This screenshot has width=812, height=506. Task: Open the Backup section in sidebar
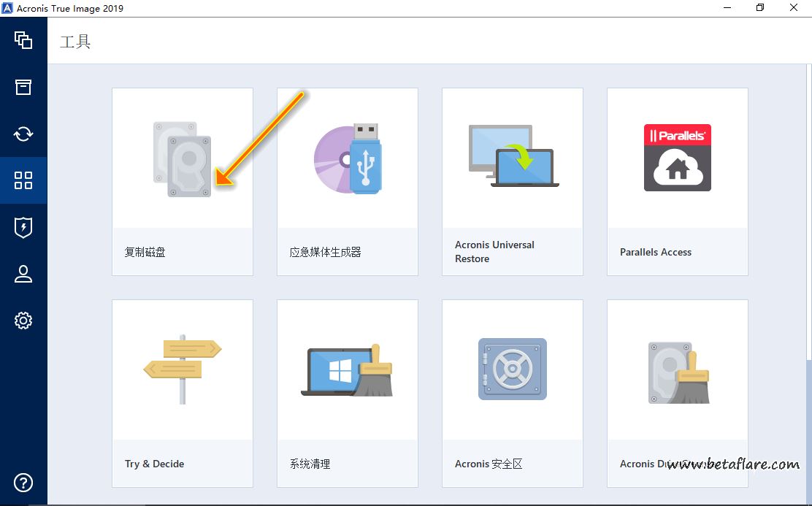tap(23, 40)
